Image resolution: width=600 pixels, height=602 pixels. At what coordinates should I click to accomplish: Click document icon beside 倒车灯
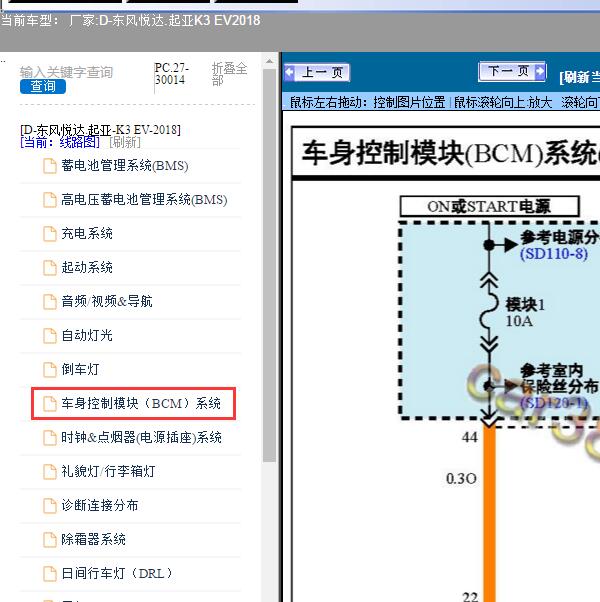50,369
